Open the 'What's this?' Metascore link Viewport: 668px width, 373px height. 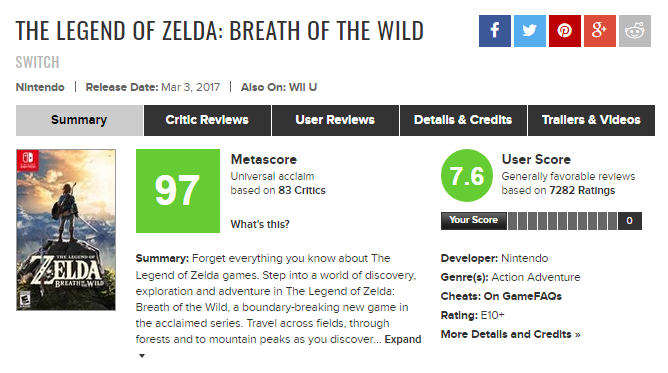[x=260, y=224]
